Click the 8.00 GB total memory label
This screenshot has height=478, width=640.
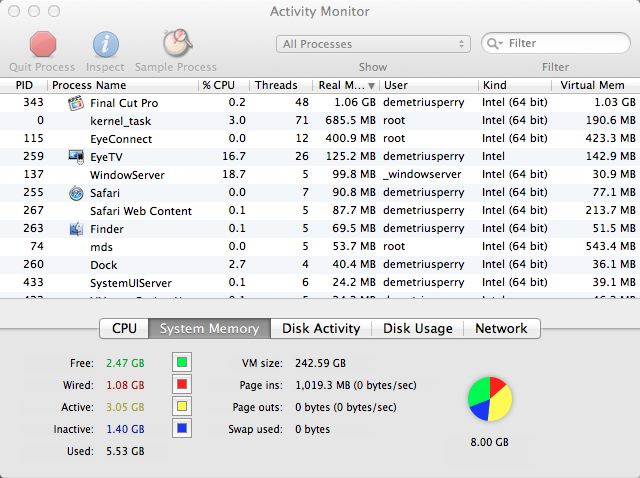coord(489,442)
